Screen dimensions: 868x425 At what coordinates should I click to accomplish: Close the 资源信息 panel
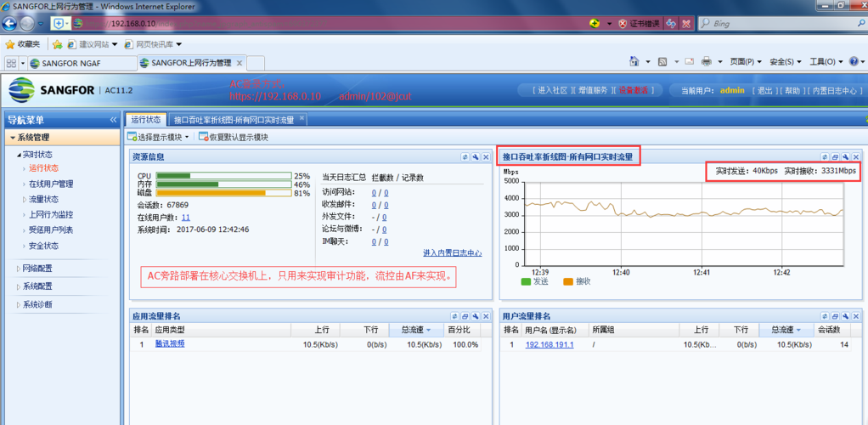coord(486,157)
